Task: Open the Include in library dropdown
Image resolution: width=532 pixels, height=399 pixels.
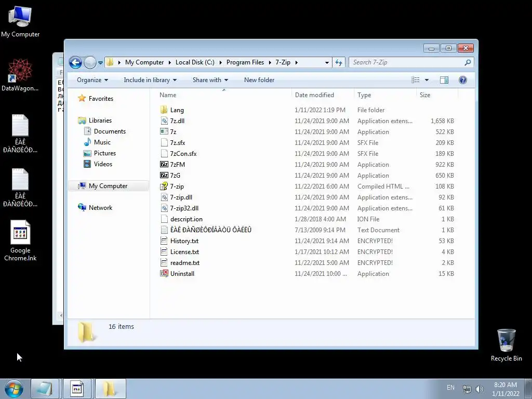Action: (x=150, y=80)
